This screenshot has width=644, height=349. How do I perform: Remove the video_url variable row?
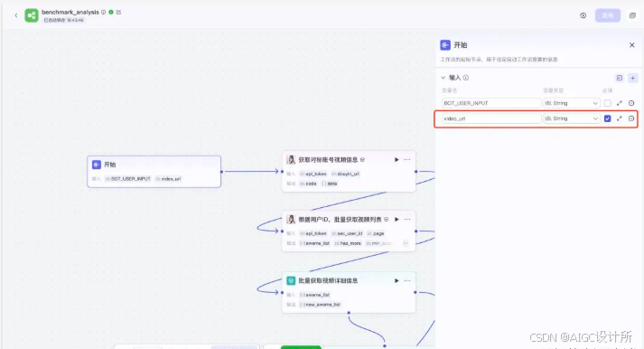pos(631,118)
